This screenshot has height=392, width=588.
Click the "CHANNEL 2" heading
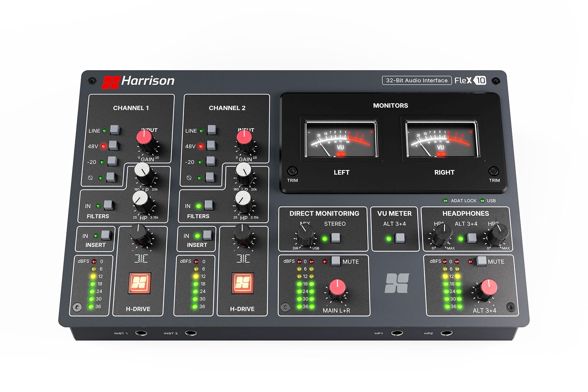coord(227,108)
